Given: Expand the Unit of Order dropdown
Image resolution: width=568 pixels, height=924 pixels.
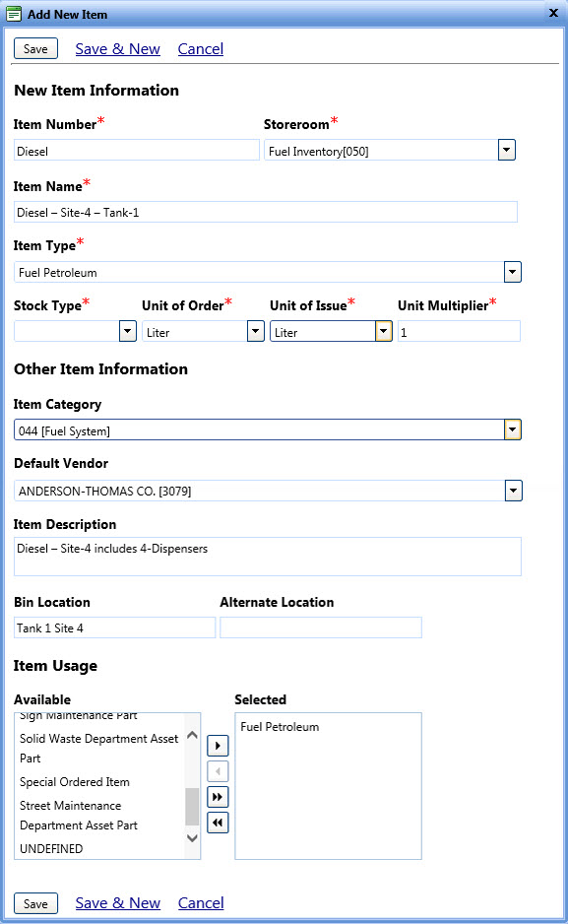Looking at the screenshot, I should coord(256,331).
